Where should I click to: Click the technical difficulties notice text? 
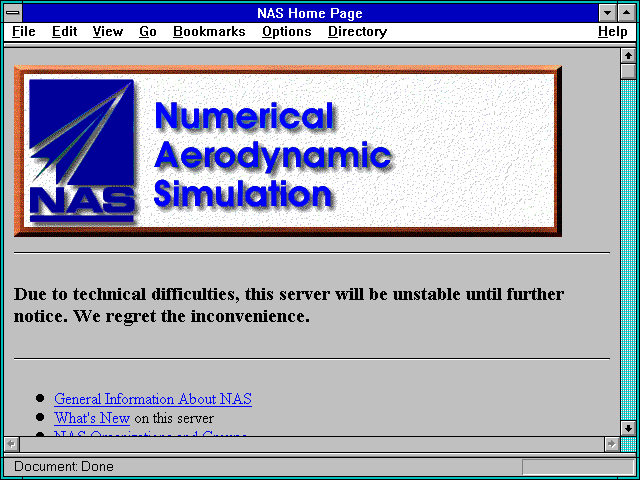(289, 305)
